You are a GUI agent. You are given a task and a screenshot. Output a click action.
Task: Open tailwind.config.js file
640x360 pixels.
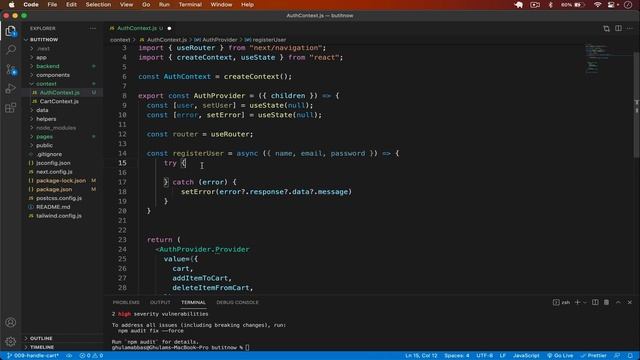click(59, 216)
